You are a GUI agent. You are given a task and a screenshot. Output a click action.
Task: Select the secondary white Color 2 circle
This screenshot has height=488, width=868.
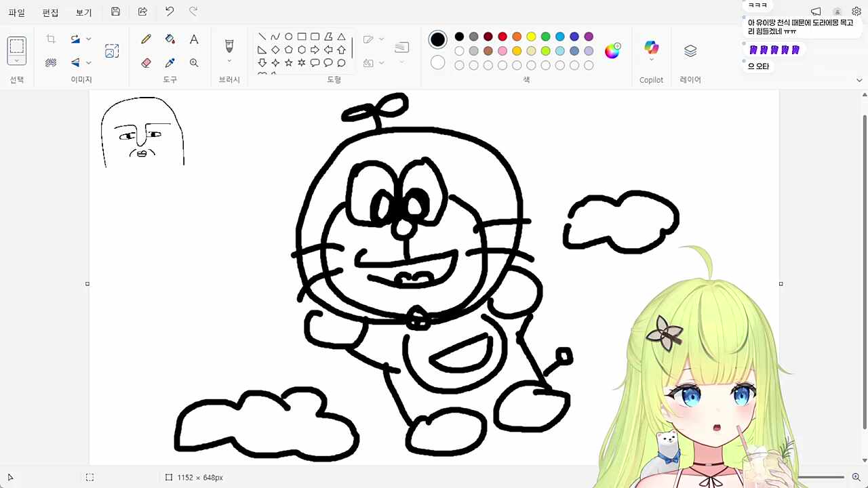[438, 62]
